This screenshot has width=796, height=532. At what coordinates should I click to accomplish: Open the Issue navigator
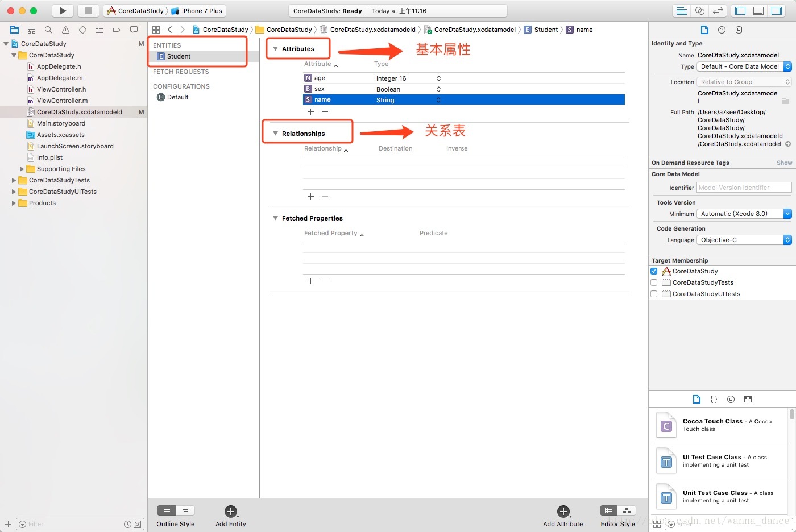coord(65,30)
